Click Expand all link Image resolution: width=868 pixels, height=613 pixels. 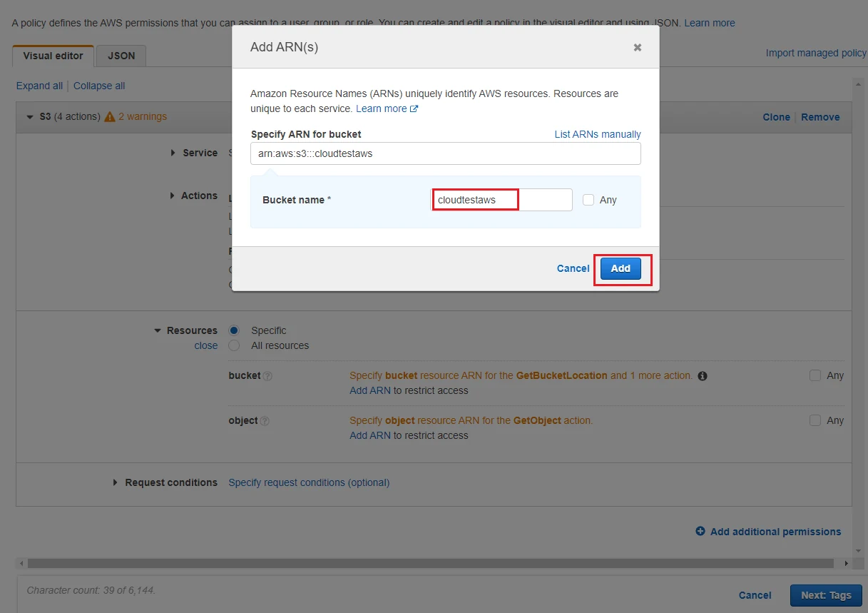(39, 86)
